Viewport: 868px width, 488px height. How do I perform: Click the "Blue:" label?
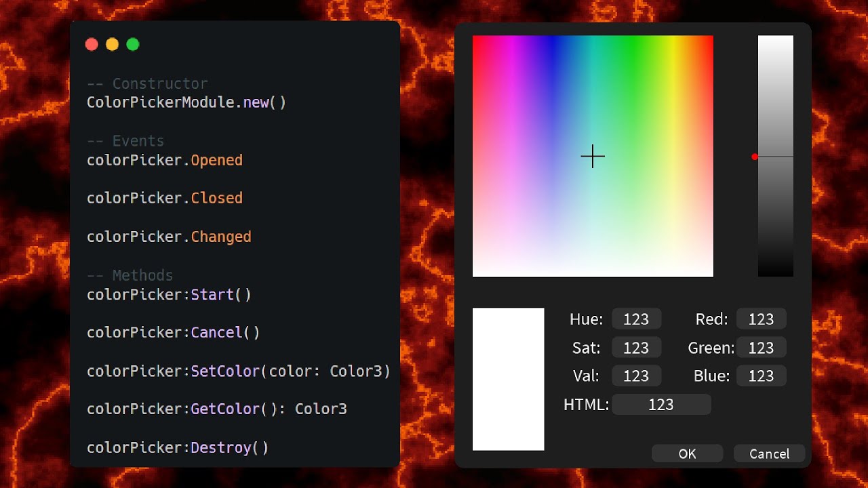tap(711, 375)
